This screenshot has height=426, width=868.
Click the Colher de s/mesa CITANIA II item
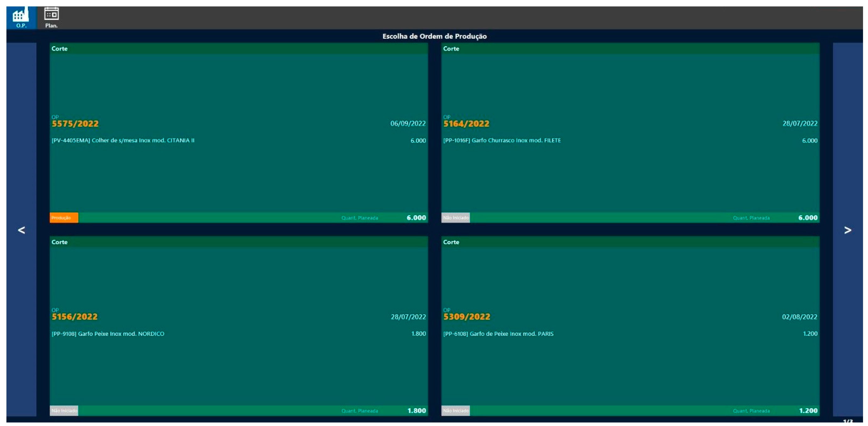point(123,140)
